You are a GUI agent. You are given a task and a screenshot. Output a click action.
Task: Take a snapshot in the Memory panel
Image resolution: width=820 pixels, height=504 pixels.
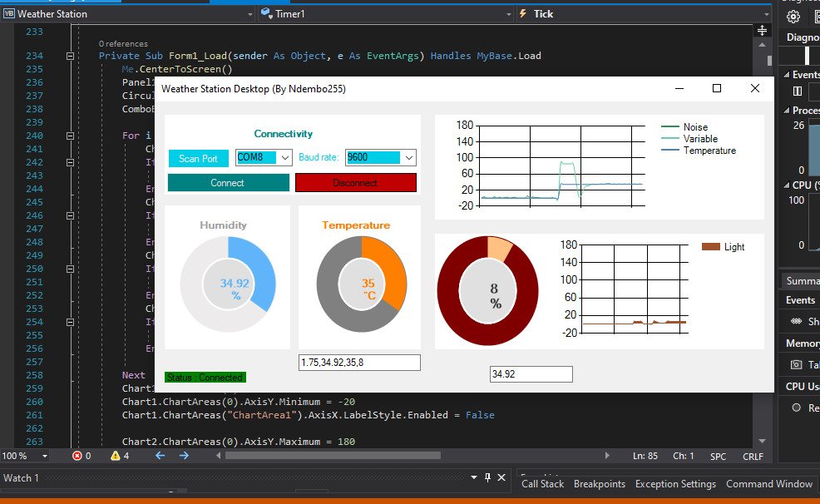pyautogui.click(x=795, y=364)
